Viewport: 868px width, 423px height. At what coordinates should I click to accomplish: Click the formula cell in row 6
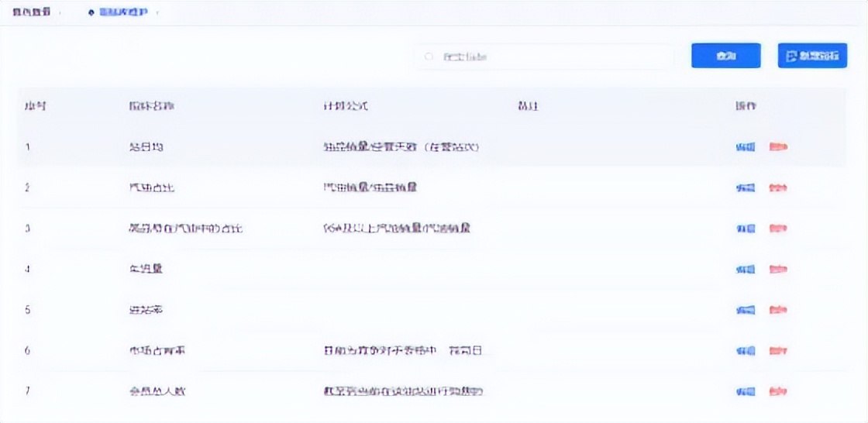405,351
